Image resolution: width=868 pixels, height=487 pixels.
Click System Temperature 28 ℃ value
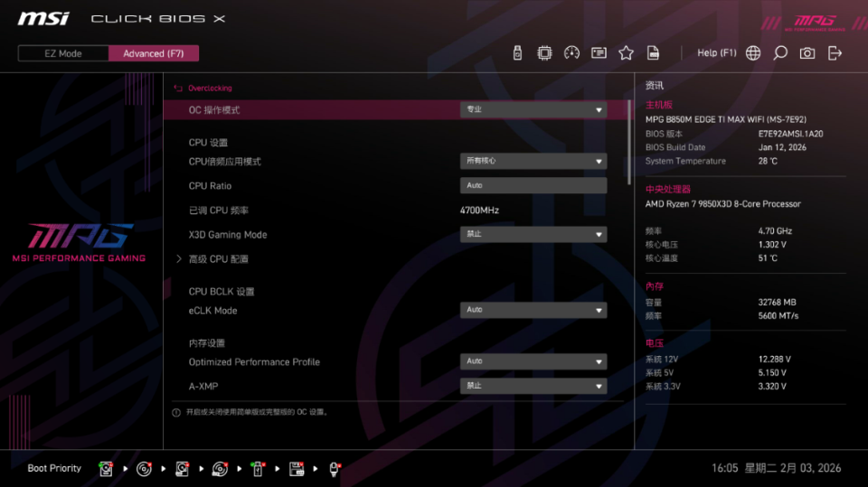pyautogui.click(x=768, y=161)
